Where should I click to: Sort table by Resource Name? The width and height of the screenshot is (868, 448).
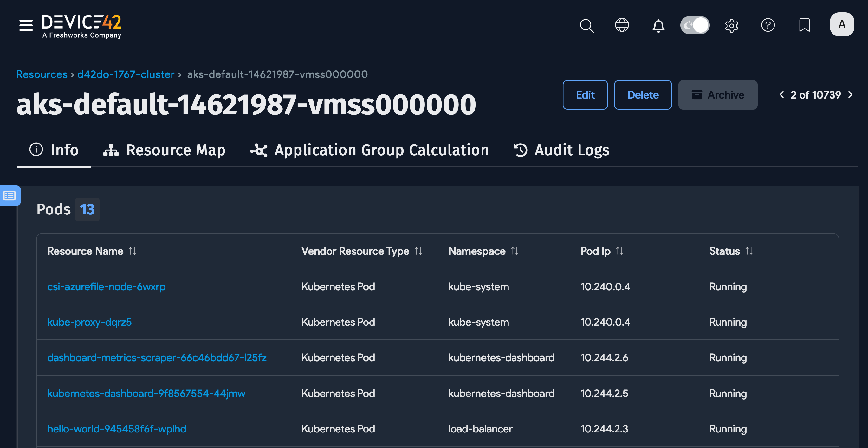coord(132,251)
